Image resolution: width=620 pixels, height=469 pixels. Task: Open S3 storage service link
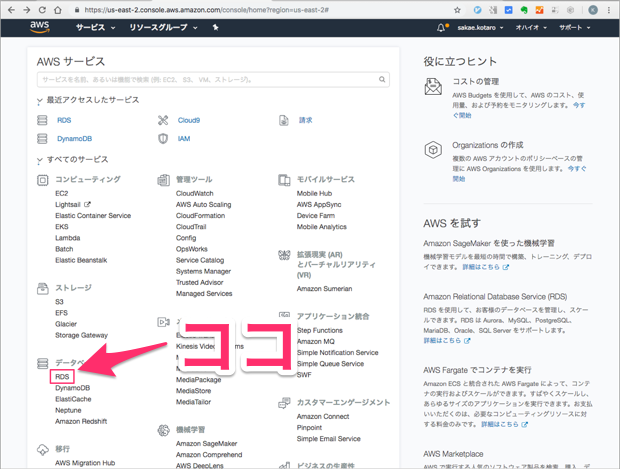pyautogui.click(x=59, y=302)
